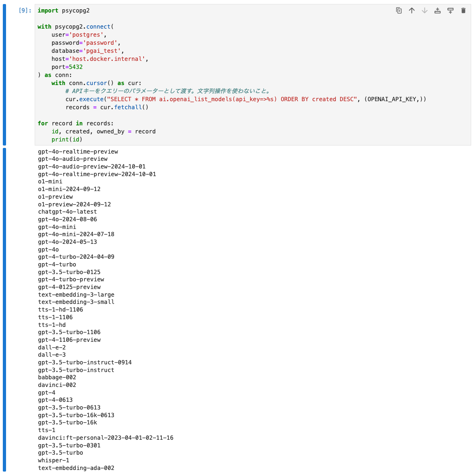Image resolution: width=476 pixels, height=476 pixels.
Task: Click output line tts-1-hd-1106
Action: (61, 310)
